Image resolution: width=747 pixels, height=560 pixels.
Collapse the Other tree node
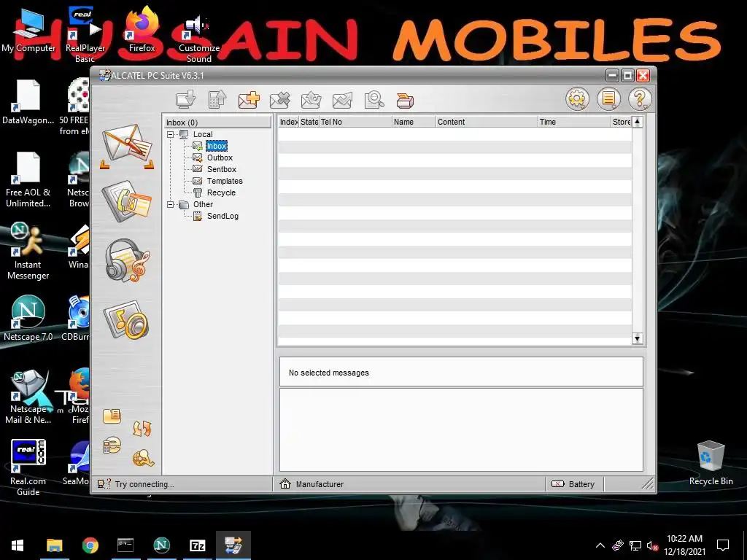pos(170,205)
